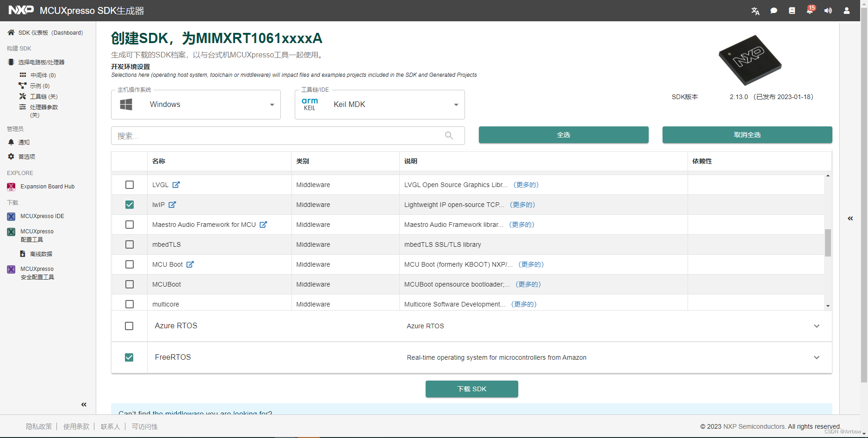
Task: Check the Azure RTOS checkbox
Action: [x=129, y=326]
